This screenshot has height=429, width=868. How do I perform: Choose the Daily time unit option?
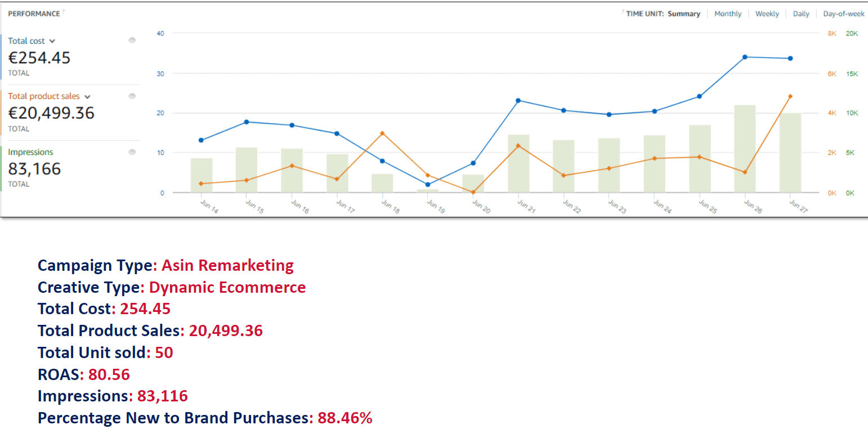coord(800,14)
